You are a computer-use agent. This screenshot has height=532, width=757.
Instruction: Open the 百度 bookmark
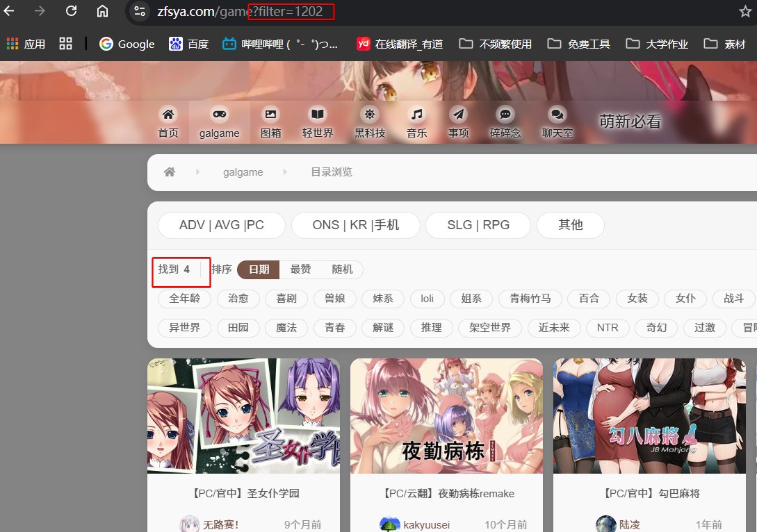(x=189, y=44)
